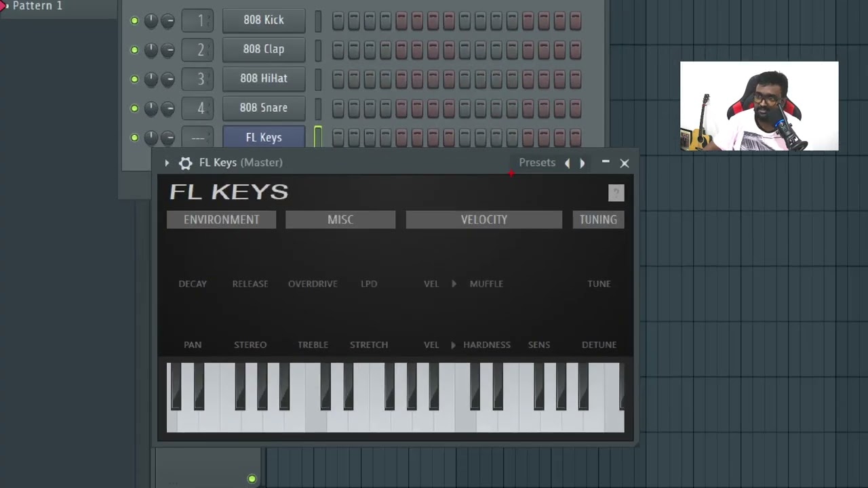
Task: Select 808 Snare channel via its selector light
Action: pyautogui.click(x=318, y=108)
